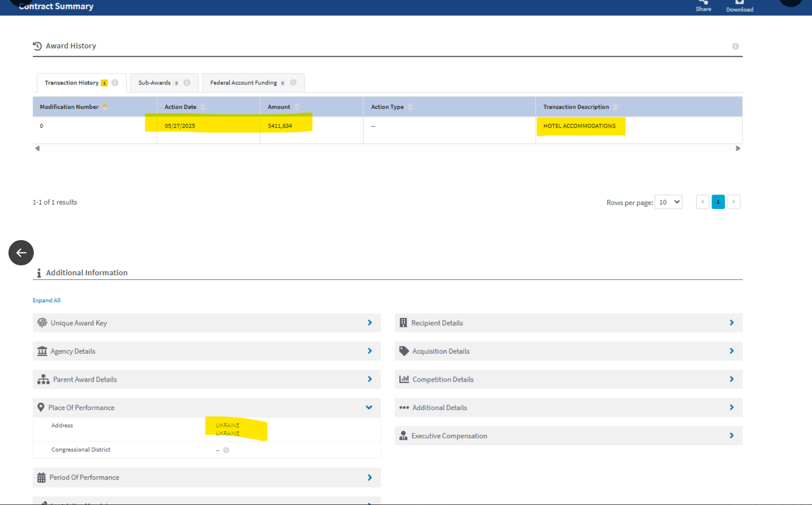Screen dimensions: 812x505
Task: Open the Transaction History tab
Action: point(82,83)
